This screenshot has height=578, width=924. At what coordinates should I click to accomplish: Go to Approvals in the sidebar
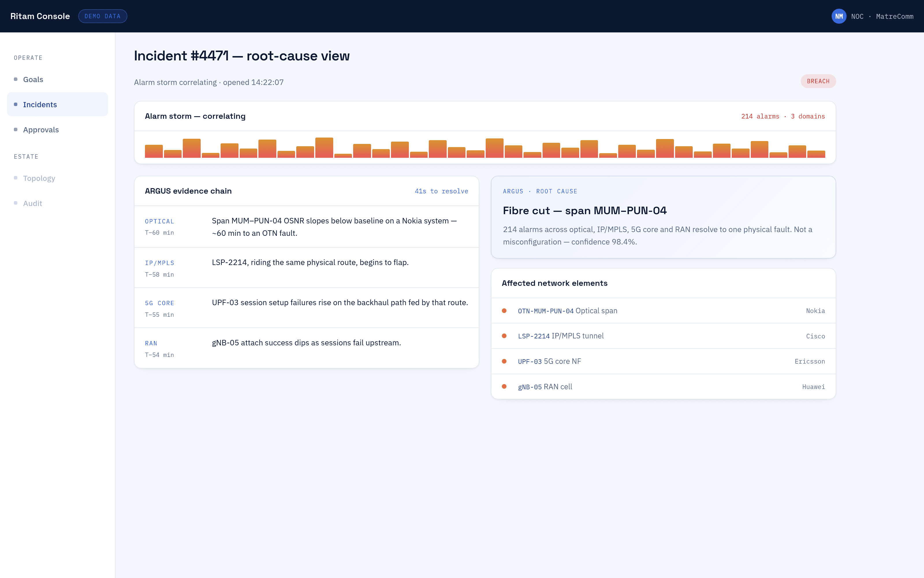click(57, 129)
